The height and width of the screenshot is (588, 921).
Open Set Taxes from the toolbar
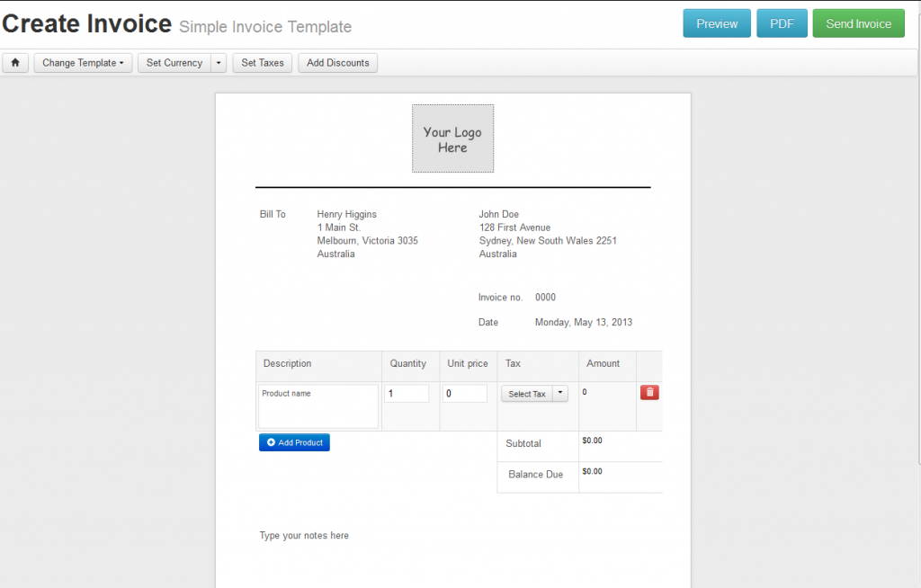(x=262, y=62)
